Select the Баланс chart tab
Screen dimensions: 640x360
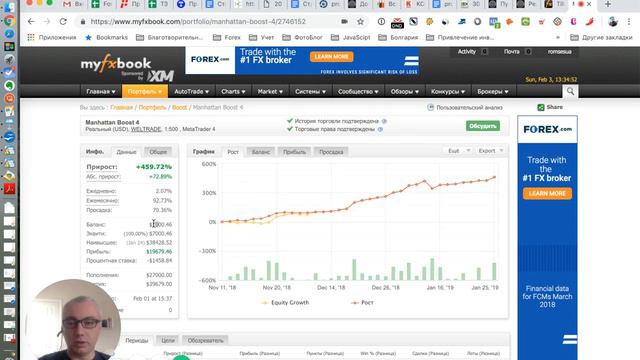pyautogui.click(x=261, y=152)
